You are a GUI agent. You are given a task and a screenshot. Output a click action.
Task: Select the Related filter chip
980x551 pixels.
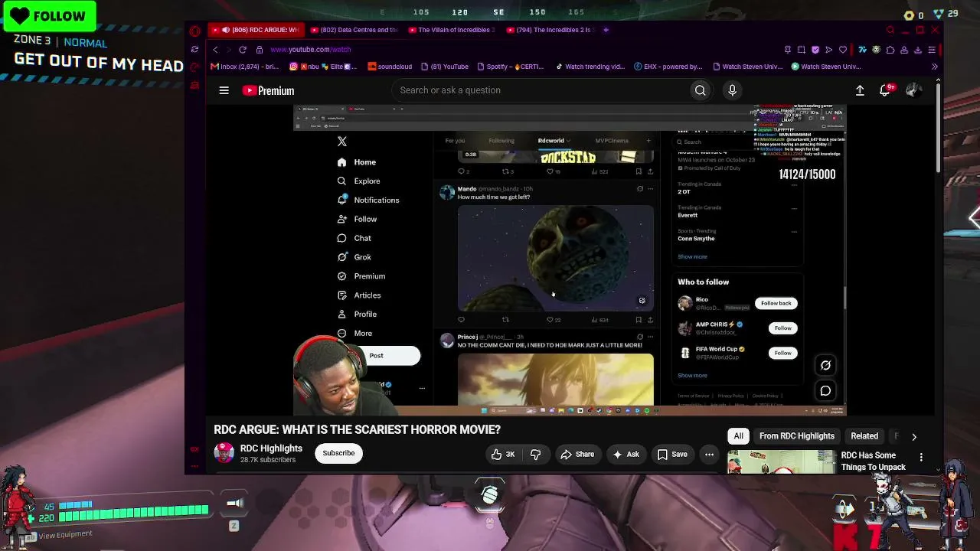[864, 436]
